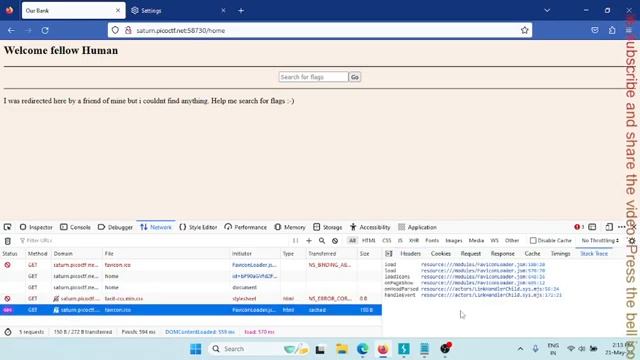Click the Search for flags field
640x360 pixels.
313,77
